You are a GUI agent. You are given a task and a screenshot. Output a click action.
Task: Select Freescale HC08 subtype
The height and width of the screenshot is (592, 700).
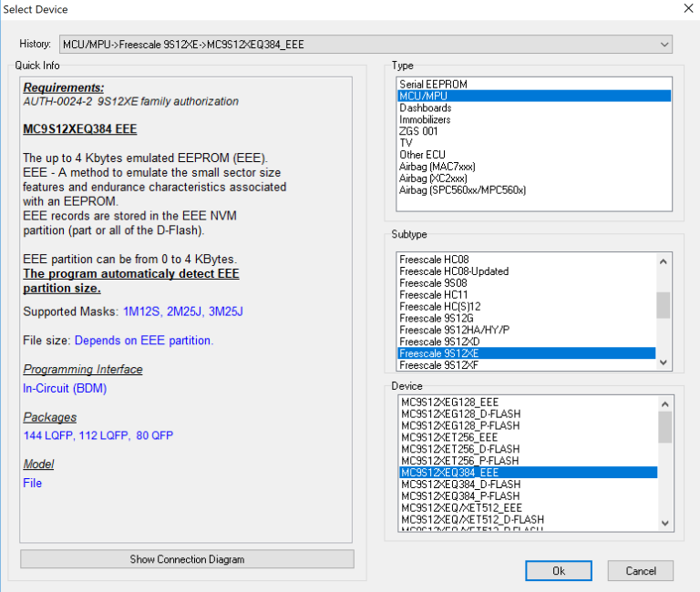526,260
